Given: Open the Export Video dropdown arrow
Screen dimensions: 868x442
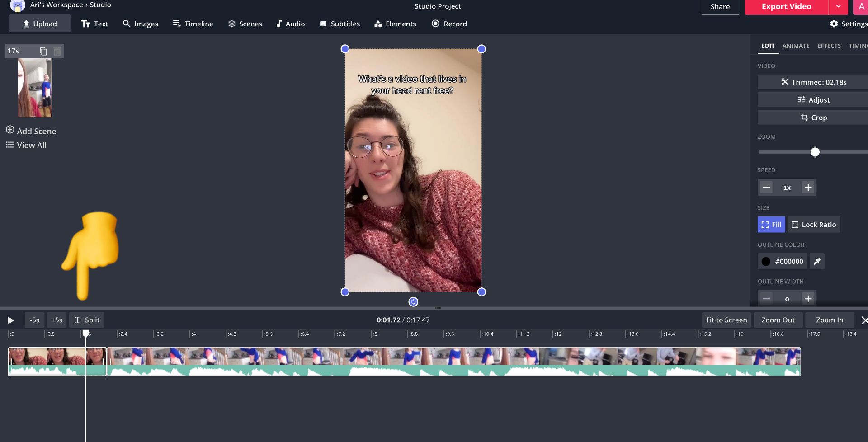Looking at the screenshot, I should click(839, 6).
